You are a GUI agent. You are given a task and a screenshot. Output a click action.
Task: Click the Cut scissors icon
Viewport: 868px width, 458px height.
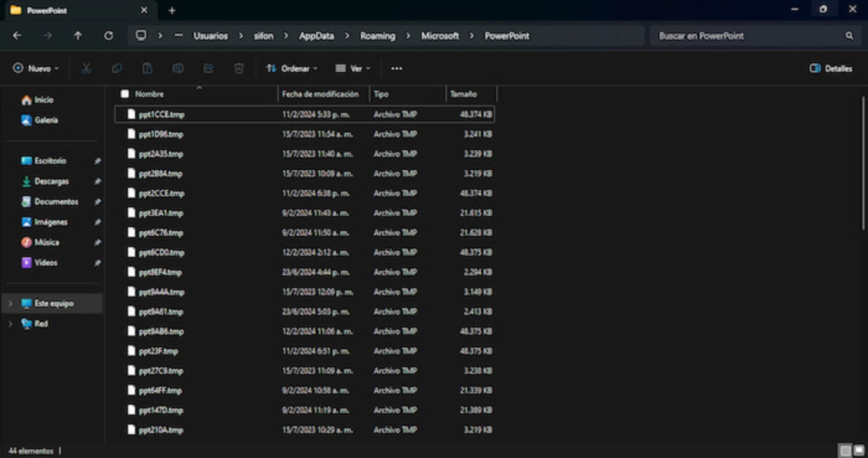pyautogui.click(x=86, y=68)
